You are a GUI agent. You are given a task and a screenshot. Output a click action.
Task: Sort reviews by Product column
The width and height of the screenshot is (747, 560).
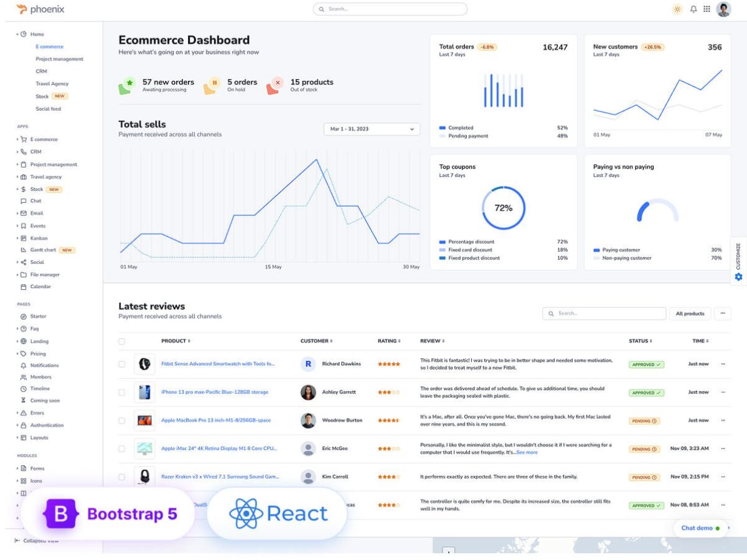pos(176,341)
